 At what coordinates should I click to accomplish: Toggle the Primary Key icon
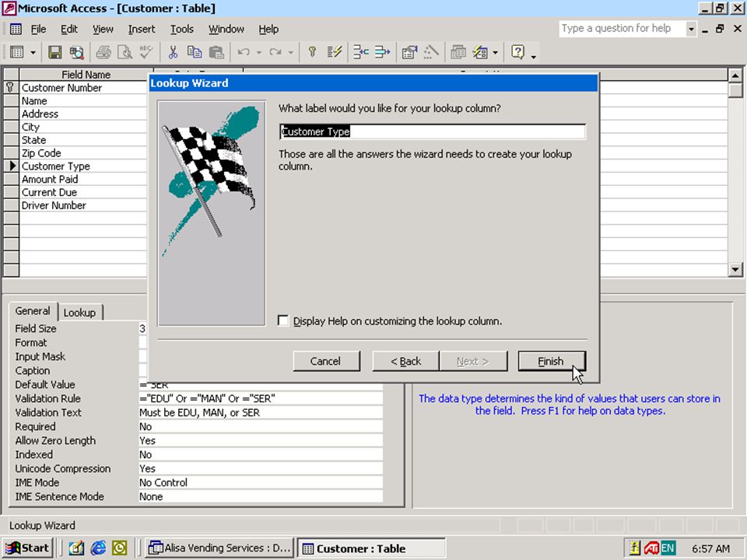coord(313,52)
